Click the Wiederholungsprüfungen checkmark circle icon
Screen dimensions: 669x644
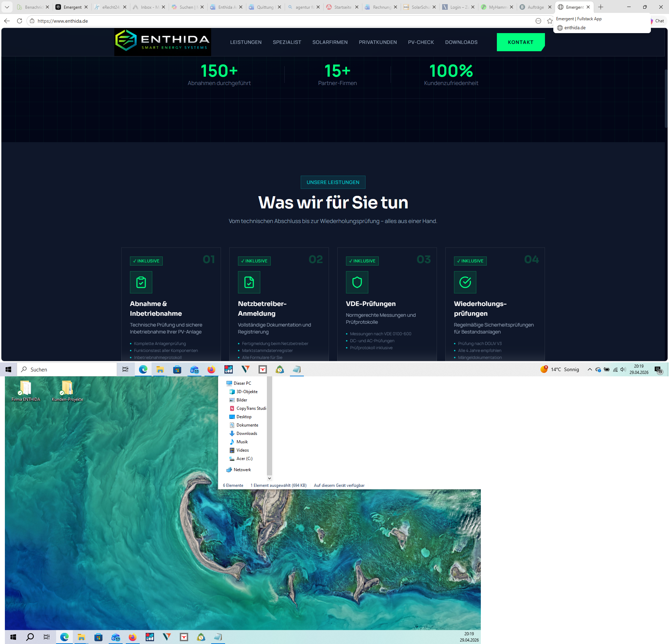(465, 282)
